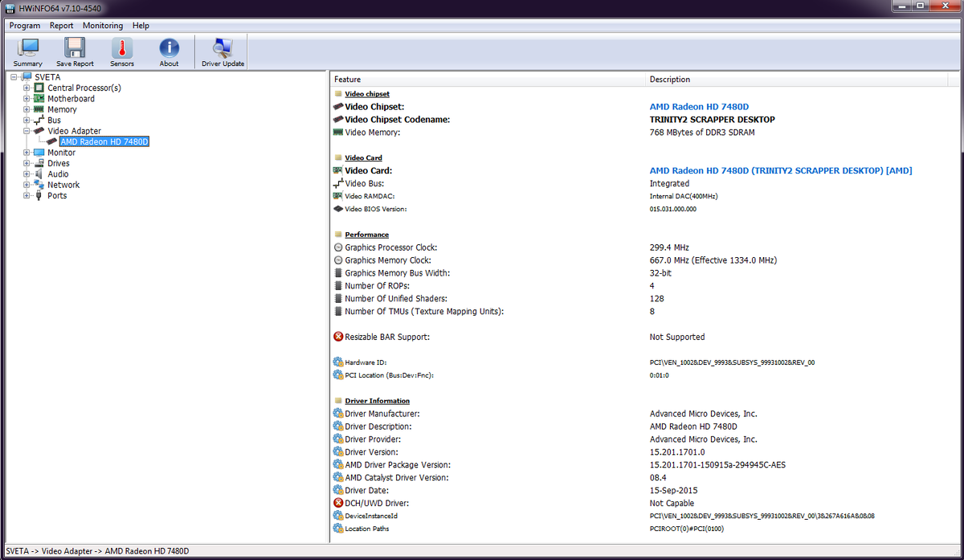Screen dimensions: 964x560
Task: Click the chip icon beside Video Memory
Action: click(x=338, y=132)
